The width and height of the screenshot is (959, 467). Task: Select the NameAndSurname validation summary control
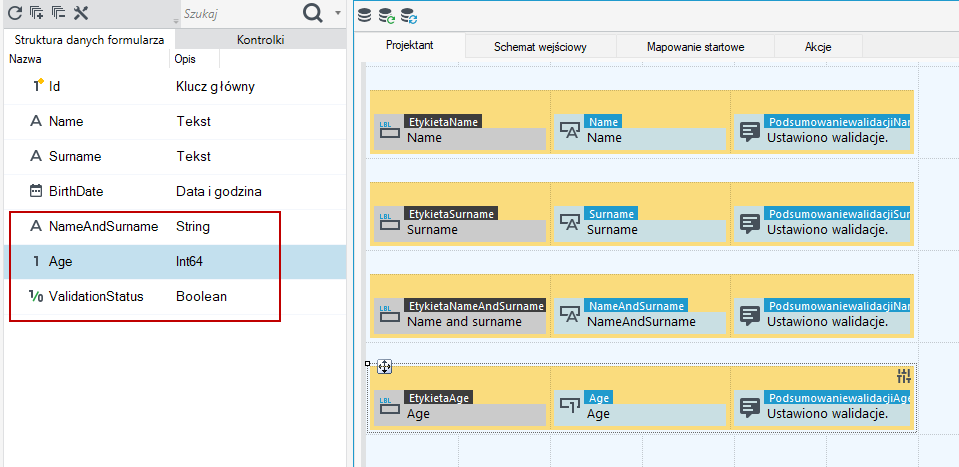(822, 316)
